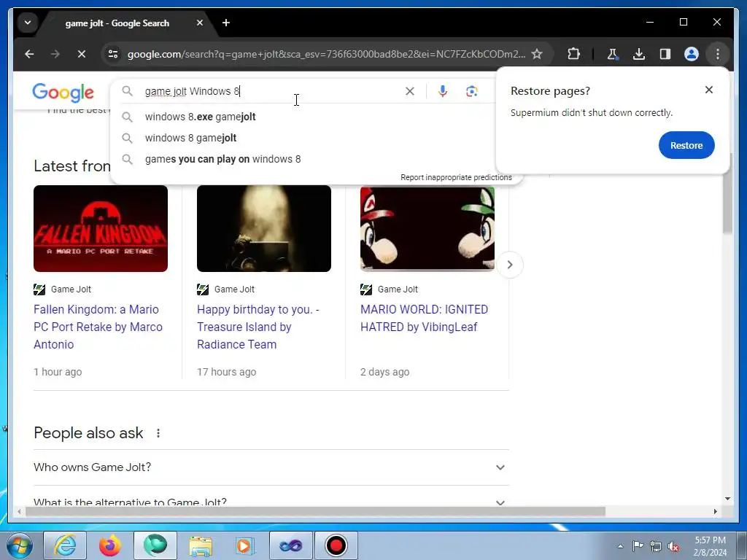Toggle the side panel icon
This screenshot has height=560, width=747.
[x=665, y=54]
